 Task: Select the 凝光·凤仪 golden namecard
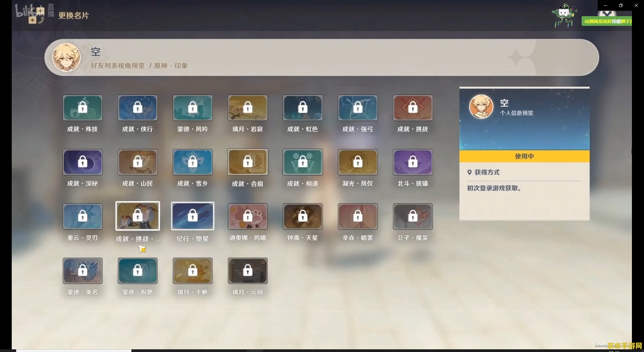pos(358,162)
